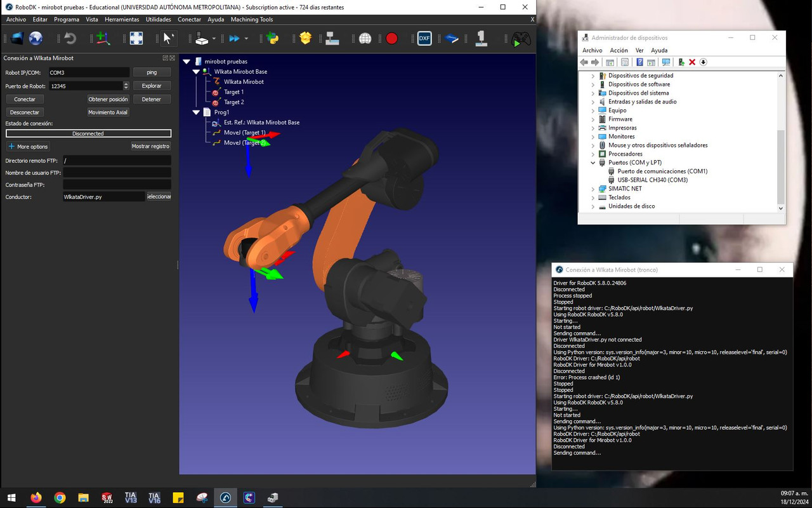Screen dimensions: 812x508
Task: Open the view cube dropdown arrow
Action: point(214,39)
